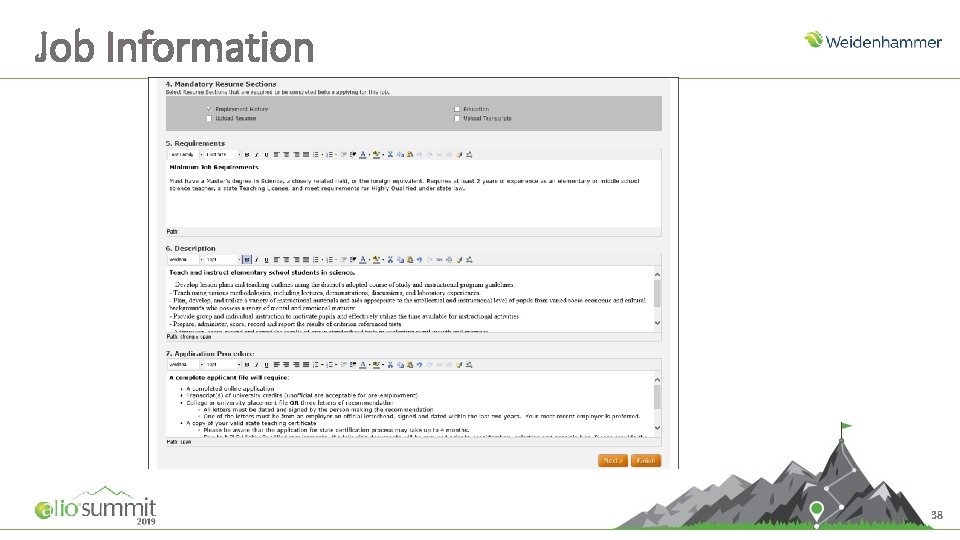Align left in Requirements editor toolbar

[x=276, y=155]
